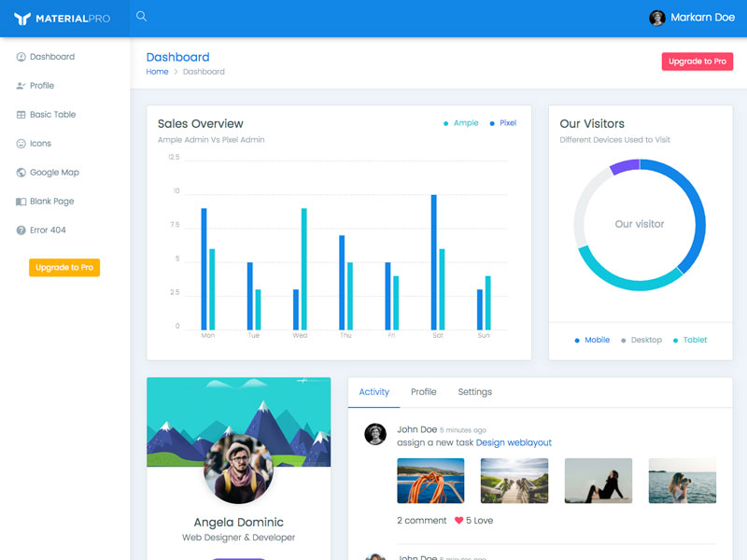Open the Icons page from sidebar

tap(41, 143)
